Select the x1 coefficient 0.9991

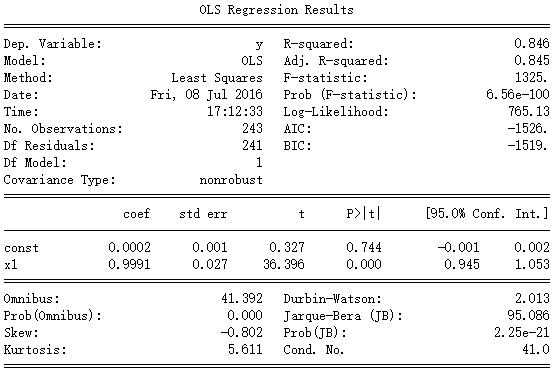coord(129,265)
